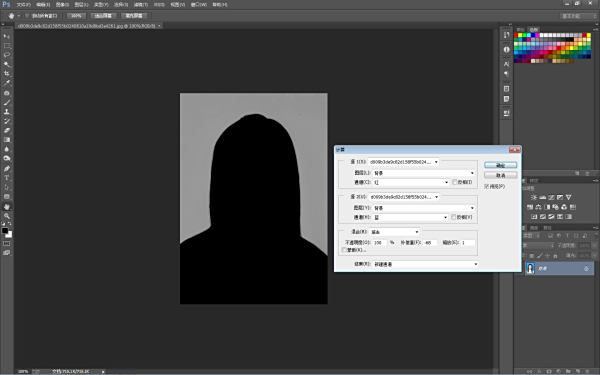Select the Shape tool
Screen dimensions: 600x375
(x=7, y=197)
